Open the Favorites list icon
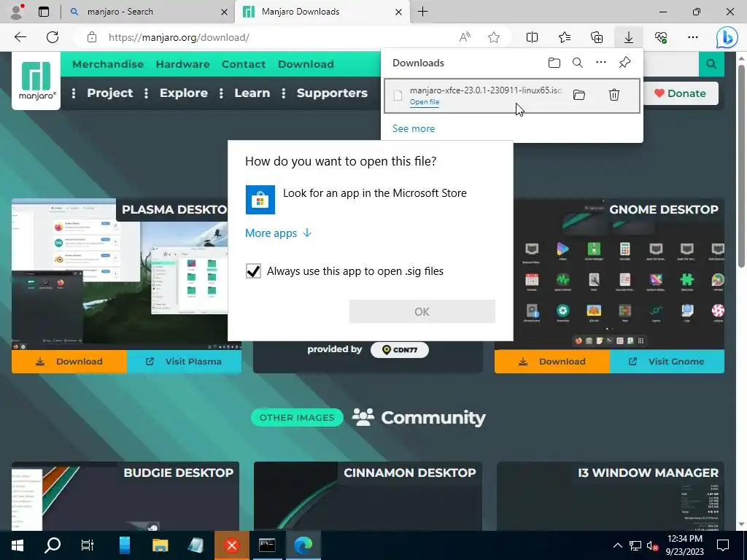Screen dimensions: 747x560 click(565, 37)
